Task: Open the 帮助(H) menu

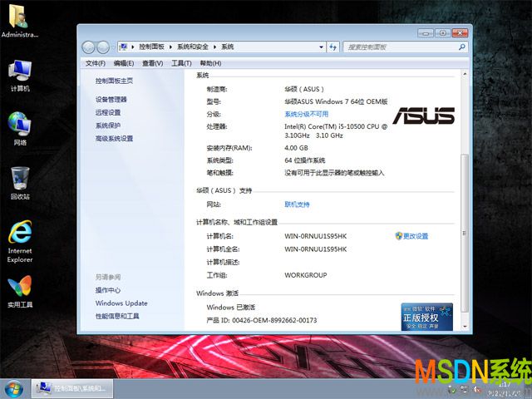Action: pyautogui.click(x=210, y=63)
